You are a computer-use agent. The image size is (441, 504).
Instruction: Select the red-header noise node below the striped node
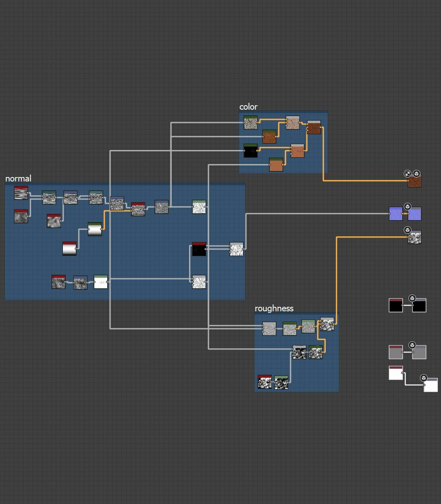21,216
